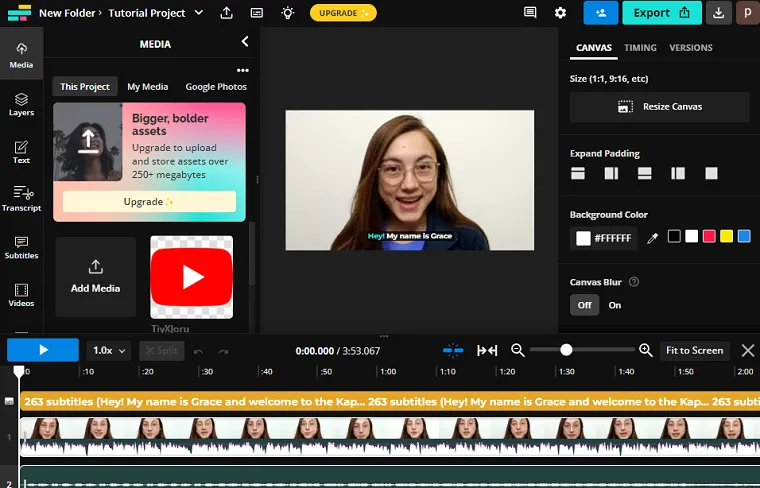
Task: Click the settings gear icon
Action: [x=560, y=13]
